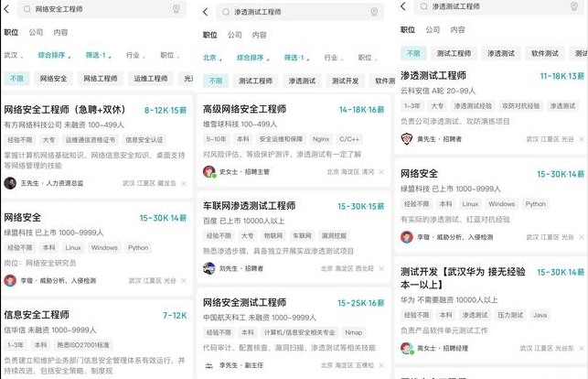Dismiss the 黄先生 渗透测试工程师 card with X
588x379 pixels.
pyautogui.click(x=582, y=139)
